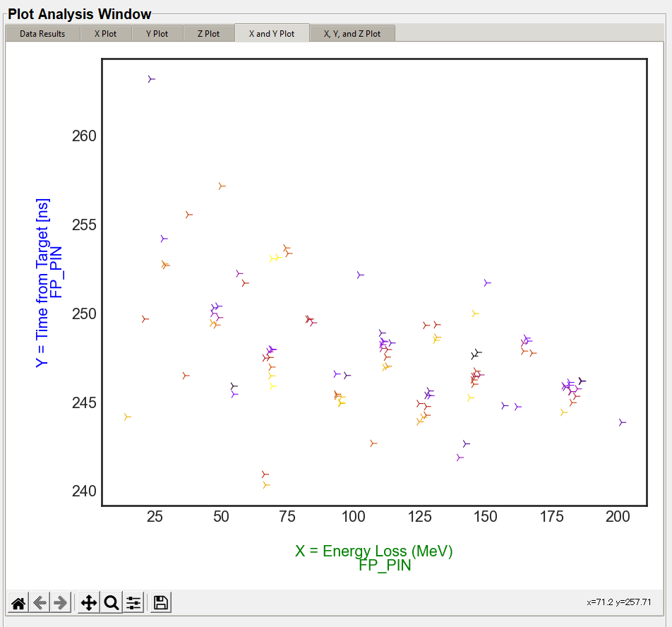Viewport: 672px width, 627px height.
Task: Click the green X = Energy Loss axis label
Action: click(373, 551)
